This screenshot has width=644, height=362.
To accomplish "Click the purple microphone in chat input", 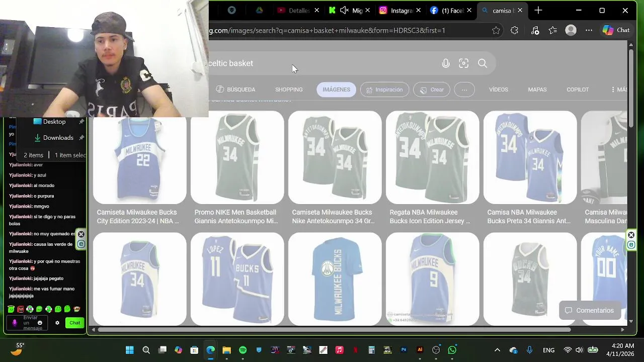I will point(15,323).
